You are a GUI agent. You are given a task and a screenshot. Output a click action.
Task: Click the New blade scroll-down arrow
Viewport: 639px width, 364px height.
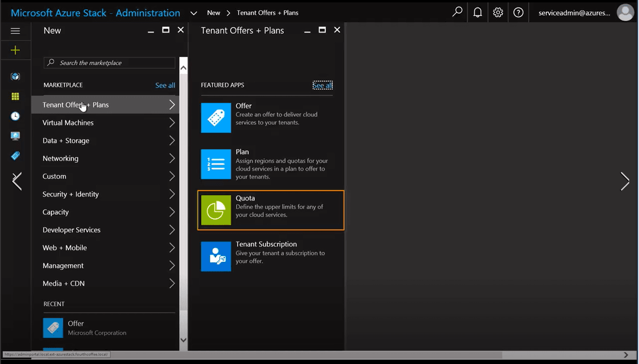pyautogui.click(x=184, y=340)
